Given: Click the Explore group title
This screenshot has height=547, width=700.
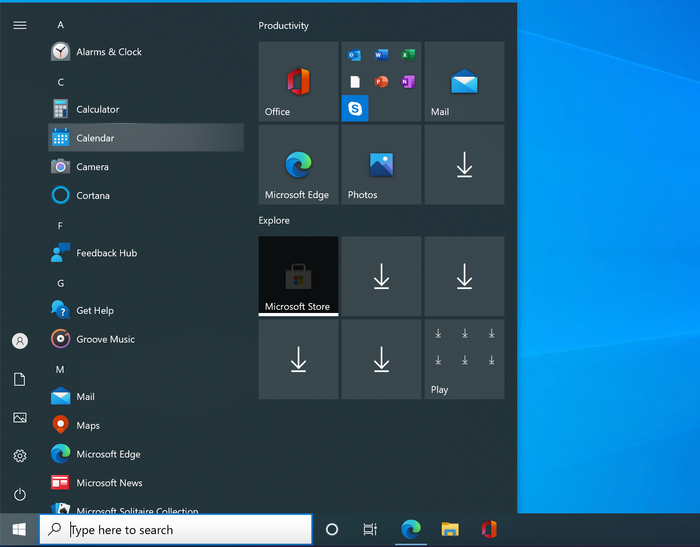Looking at the screenshot, I should (x=274, y=221).
